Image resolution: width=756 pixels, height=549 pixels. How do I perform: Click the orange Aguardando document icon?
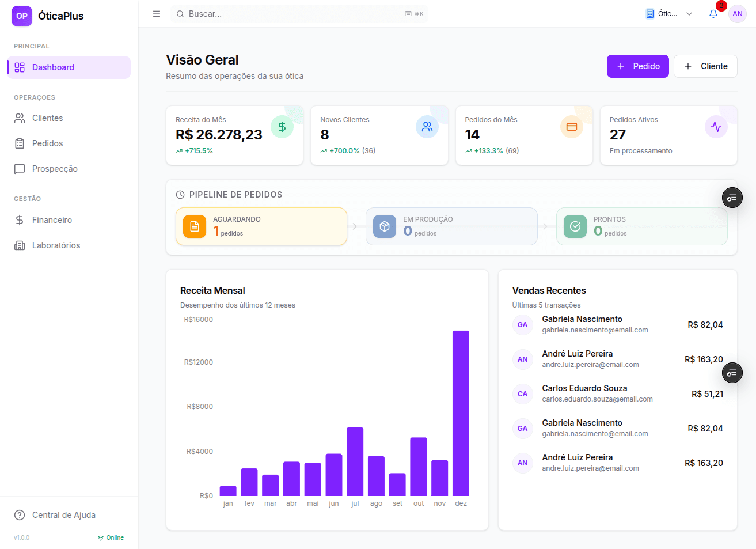click(195, 226)
